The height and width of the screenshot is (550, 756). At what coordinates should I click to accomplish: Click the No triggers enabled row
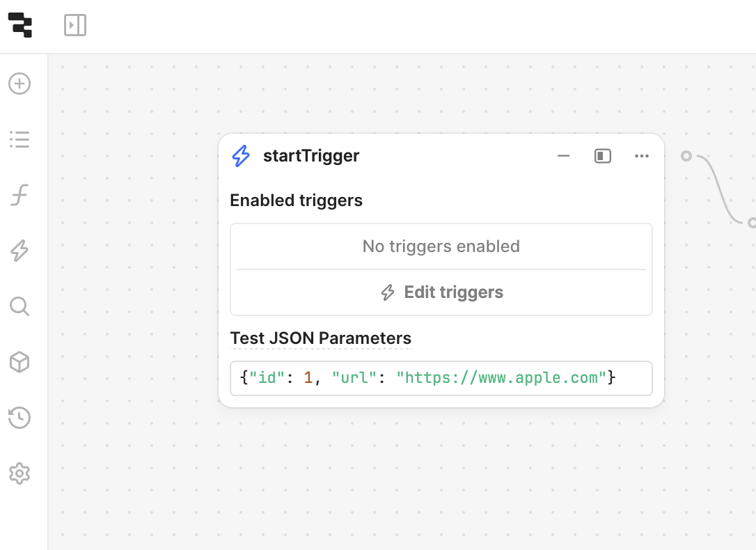(441, 246)
